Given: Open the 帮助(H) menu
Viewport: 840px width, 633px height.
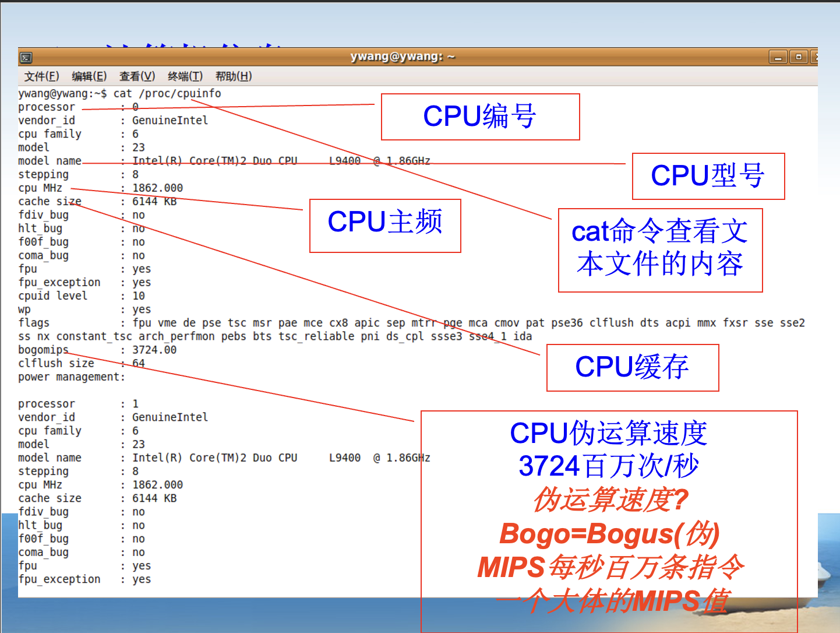Looking at the screenshot, I should [x=233, y=76].
